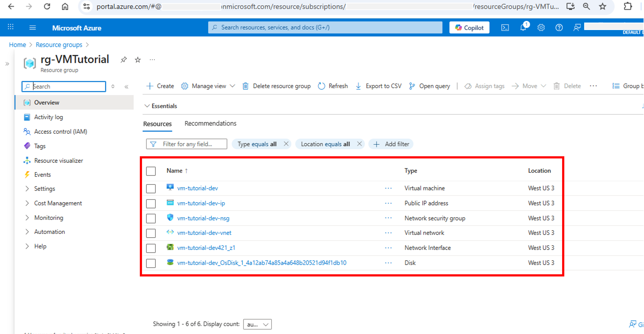Tick the select-all resources checkbox
Viewport: 644px width, 334px height.
coord(151,171)
